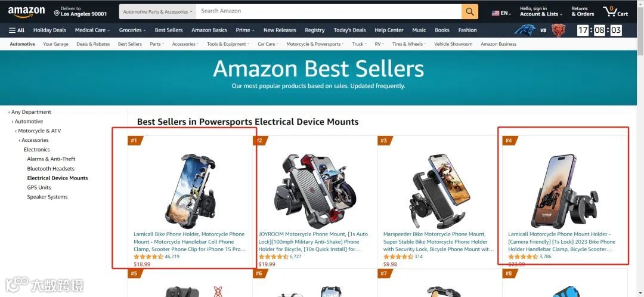Click the Chicago Bears team logo
This screenshot has width=644, height=297.
pyautogui.click(x=558, y=30)
